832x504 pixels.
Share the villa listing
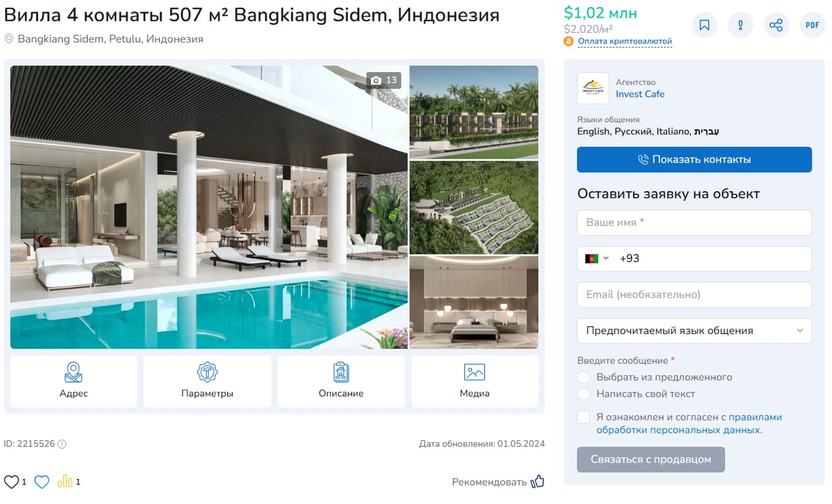tap(776, 26)
